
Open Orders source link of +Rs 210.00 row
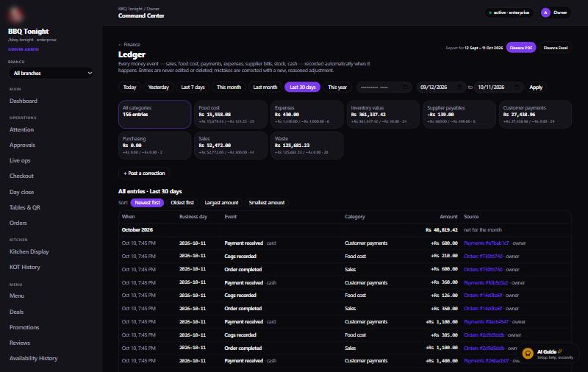point(483,256)
